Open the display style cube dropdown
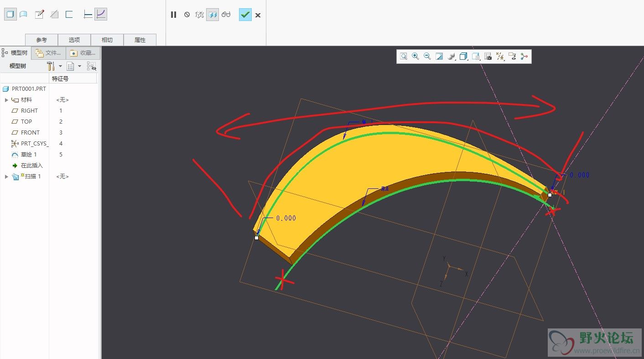 [x=464, y=57]
